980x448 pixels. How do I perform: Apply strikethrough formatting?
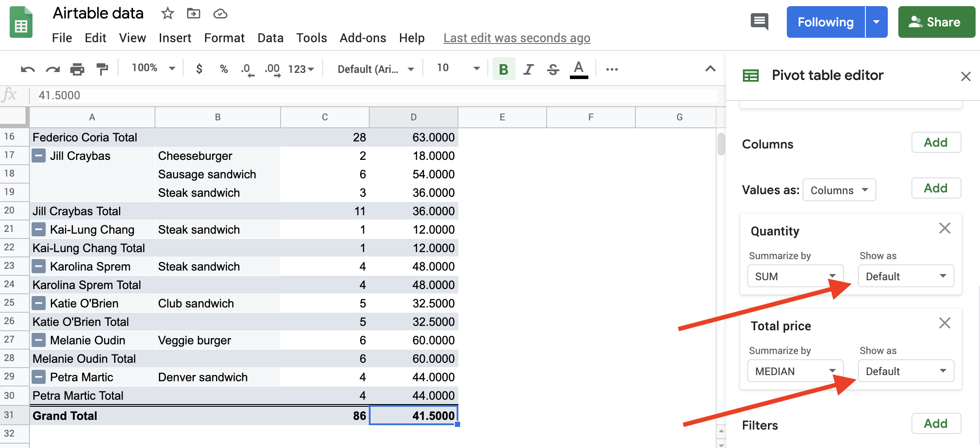click(553, 69)
